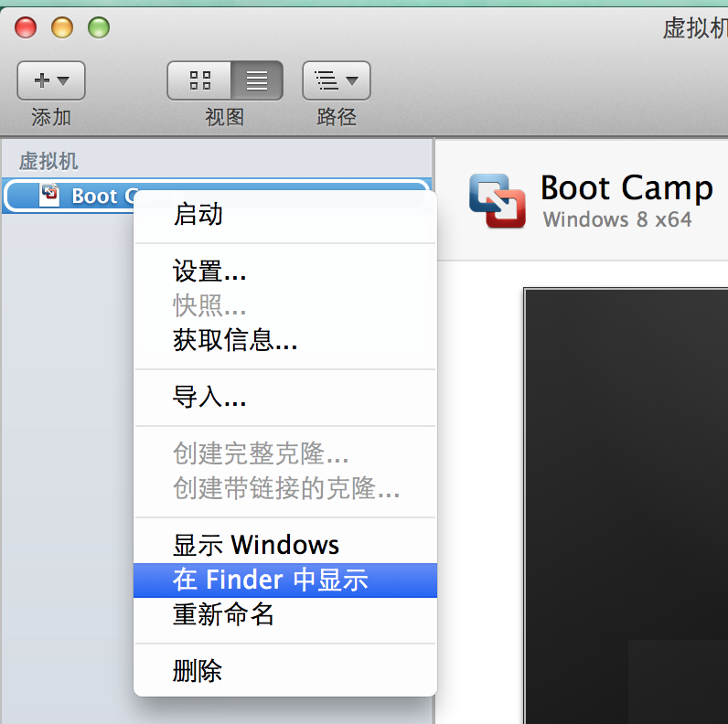This screenshot has height=724, width=728.
Task: Click the small VM icon in the Boot Camp row
Action: [49, 195]
